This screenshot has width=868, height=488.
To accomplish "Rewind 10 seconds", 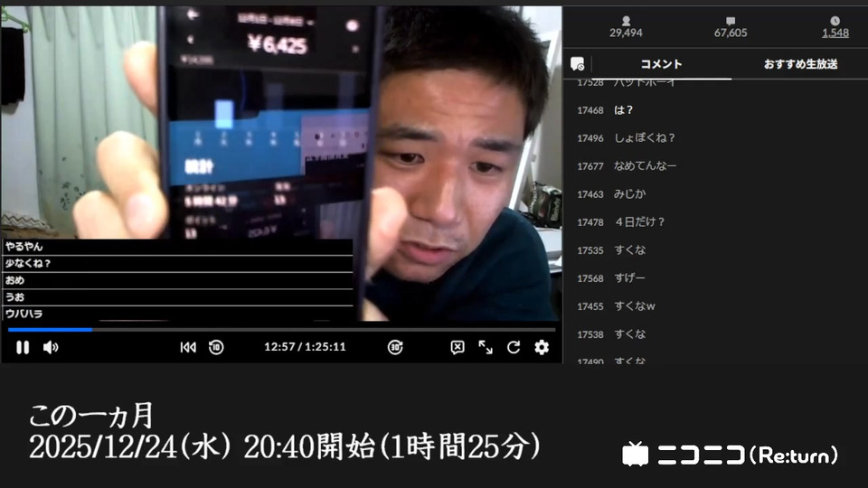I will coord(216,347).
